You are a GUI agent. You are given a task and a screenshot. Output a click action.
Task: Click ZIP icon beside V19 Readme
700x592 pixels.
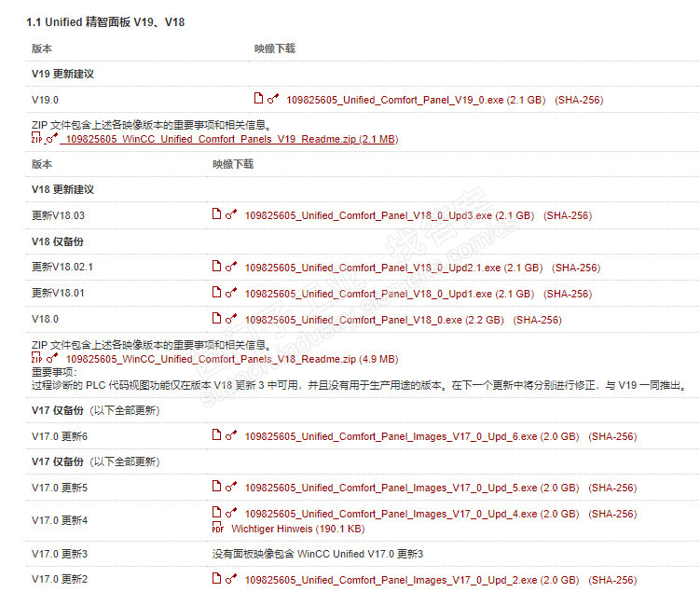point(36,137)
